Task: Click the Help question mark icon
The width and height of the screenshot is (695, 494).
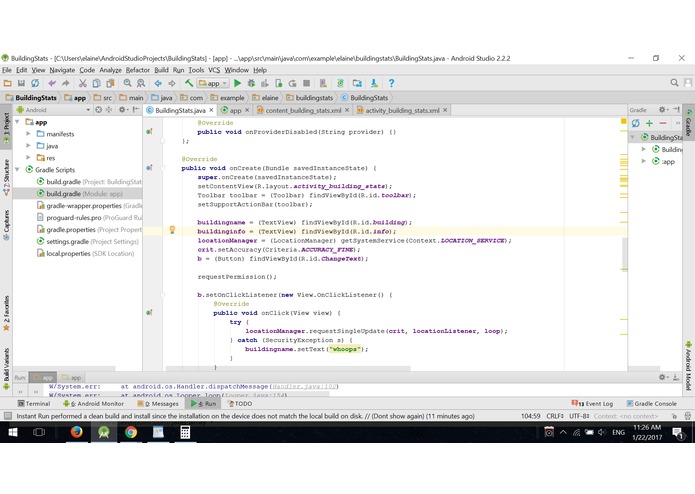Action: pos(391,83)
